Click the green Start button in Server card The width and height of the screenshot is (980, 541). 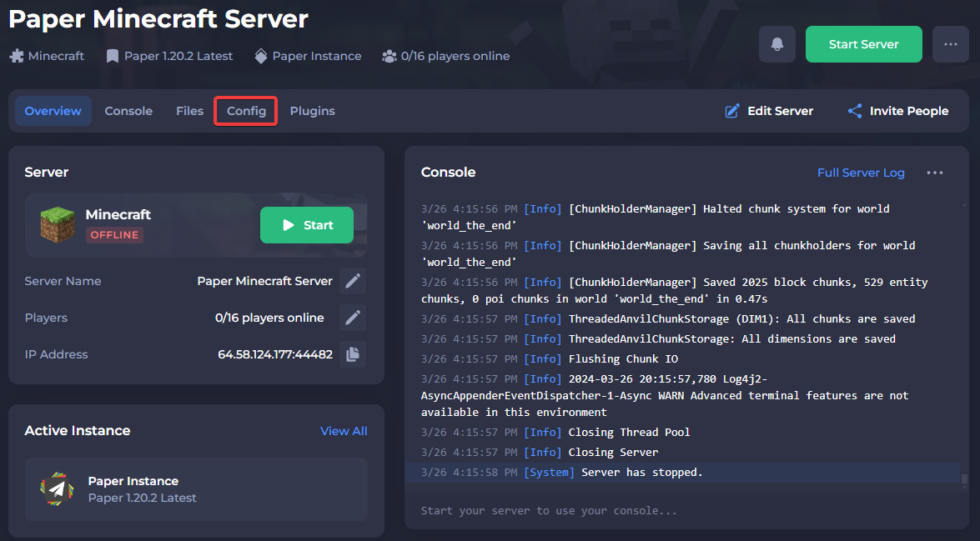point(307,225)
